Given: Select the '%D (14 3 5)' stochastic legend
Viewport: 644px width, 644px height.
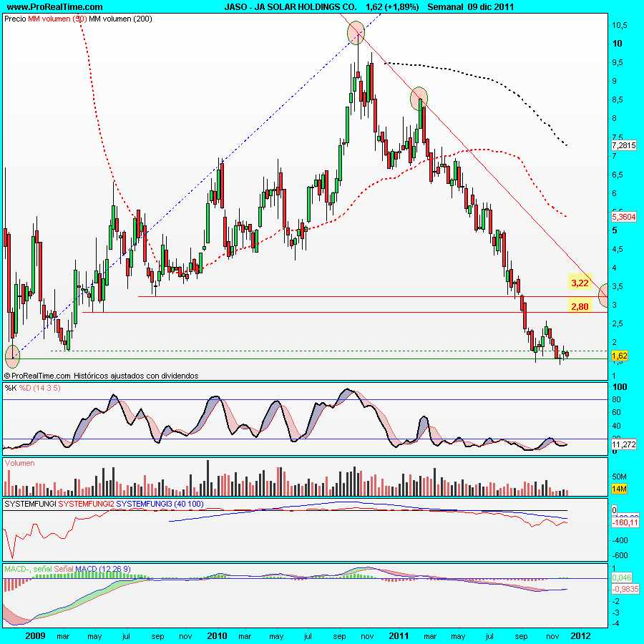Looking at the screenshot, I should pyautogui.click(x=40, y=388).
